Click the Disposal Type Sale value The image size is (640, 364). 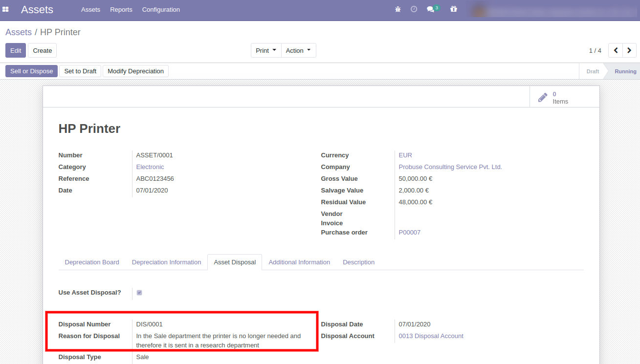[x=143, y=357]
